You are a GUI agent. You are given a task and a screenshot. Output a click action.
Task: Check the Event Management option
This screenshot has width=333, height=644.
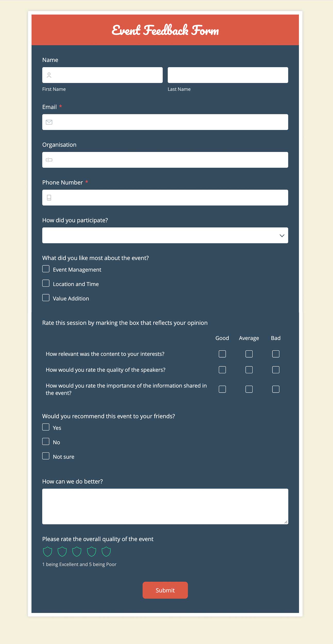click(46, 269)
